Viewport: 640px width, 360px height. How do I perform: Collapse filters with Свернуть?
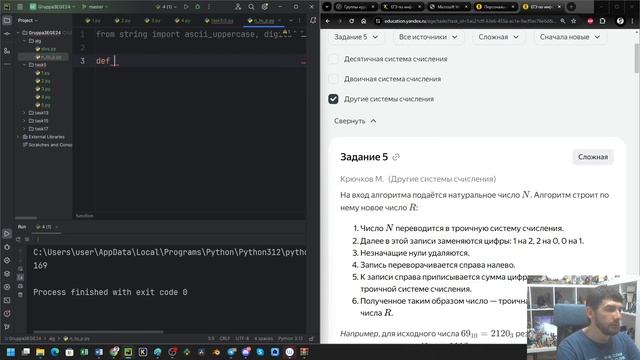(x=355, y=121)
